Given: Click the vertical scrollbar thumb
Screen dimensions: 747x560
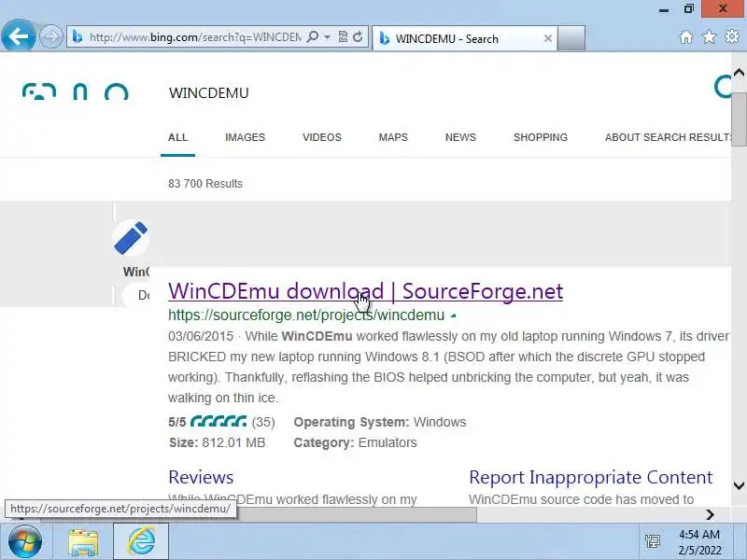Looking at the screenshot, I should (x=739, y=119).
